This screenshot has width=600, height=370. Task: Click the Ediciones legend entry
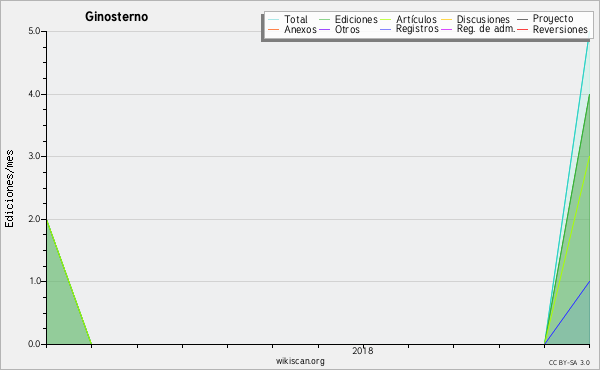pyautogui.click(x=348, y=19)
